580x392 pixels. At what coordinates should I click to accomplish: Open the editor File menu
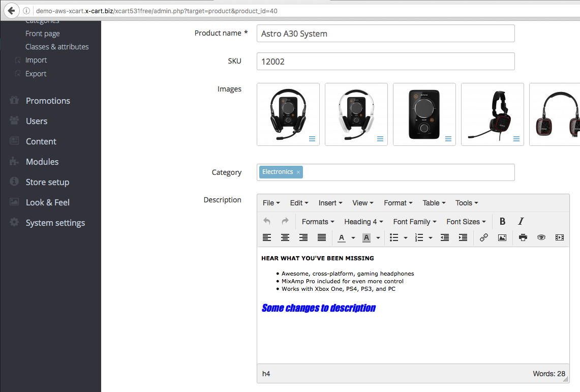[271, 203]
